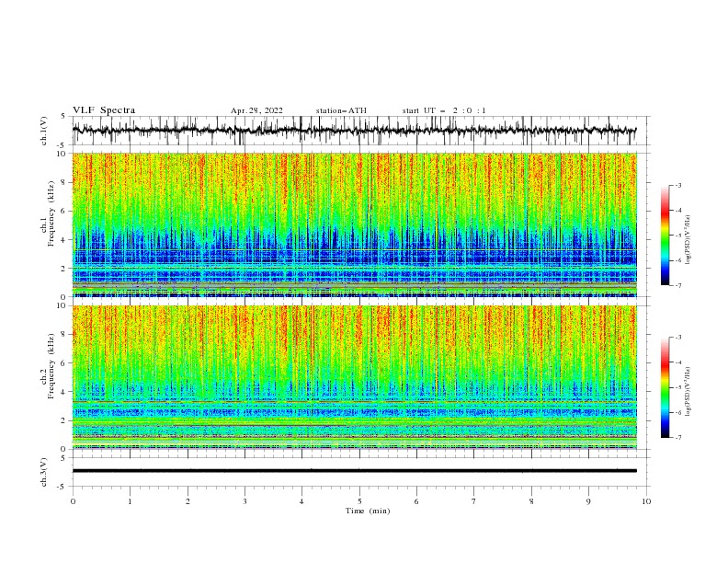Click time axis tick label "1"
This screenshot has height=563, width=728.
(130, 501)
